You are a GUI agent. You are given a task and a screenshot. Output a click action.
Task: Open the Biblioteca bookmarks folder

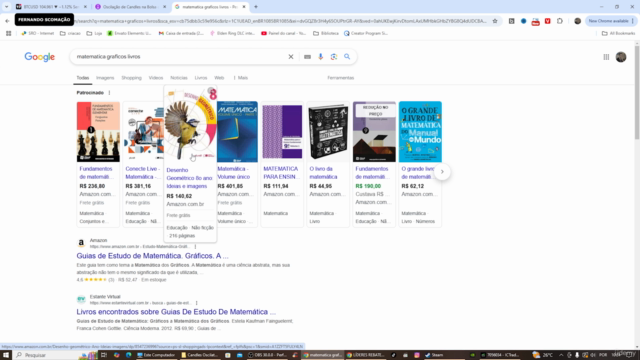[326, 33]
